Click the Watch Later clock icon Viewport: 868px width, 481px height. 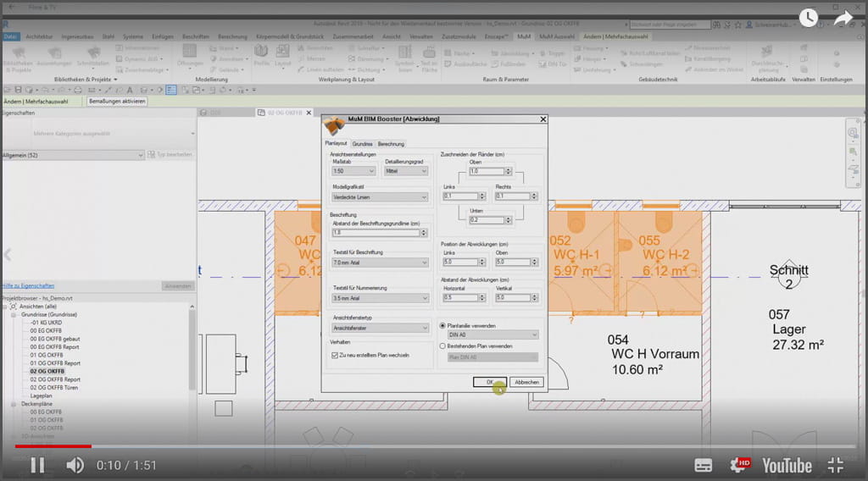[809, 17]
